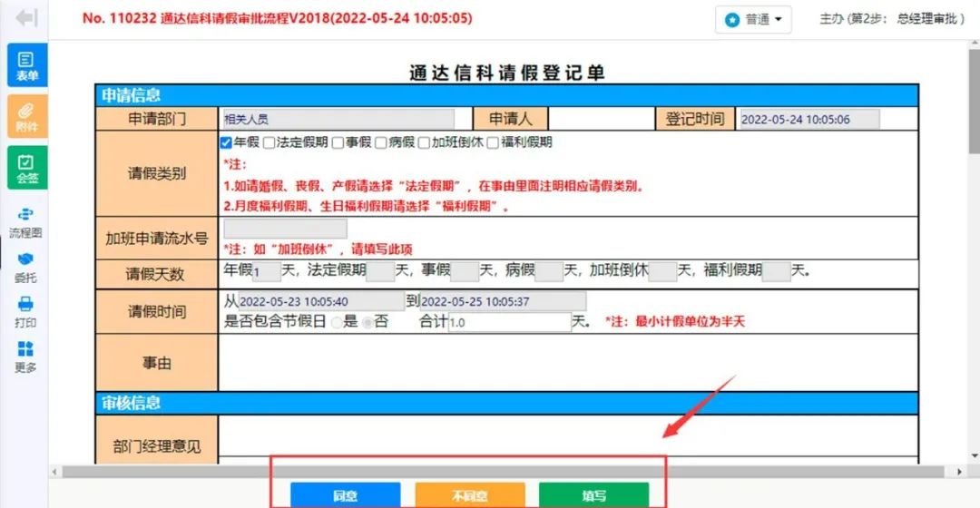Select 是 for holidays included
Image resolution: width=980 pixels, height=508 pixels.
(x=337, y=322)
